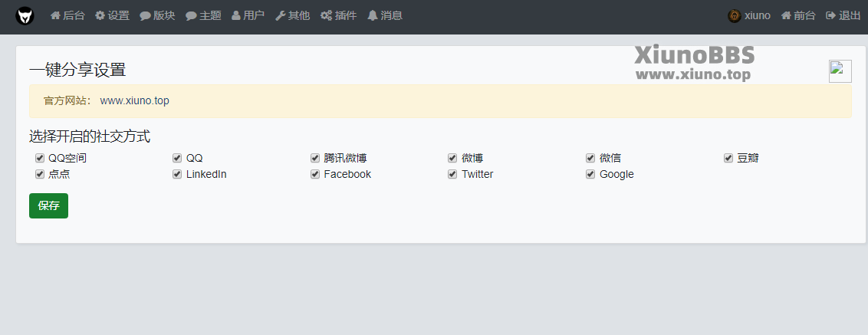Viewport: 868px width, 335px height.
Task: Toggle the 微信 checkbox
Action: [x=590, y=158]
